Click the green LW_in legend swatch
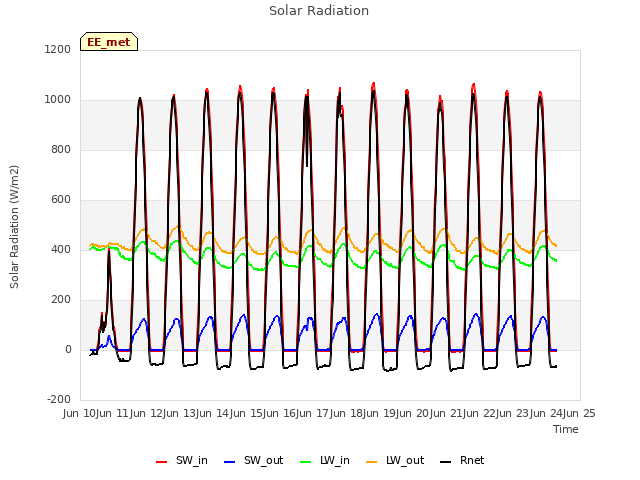This screenshot has height=480, width=640. [306, 462]
